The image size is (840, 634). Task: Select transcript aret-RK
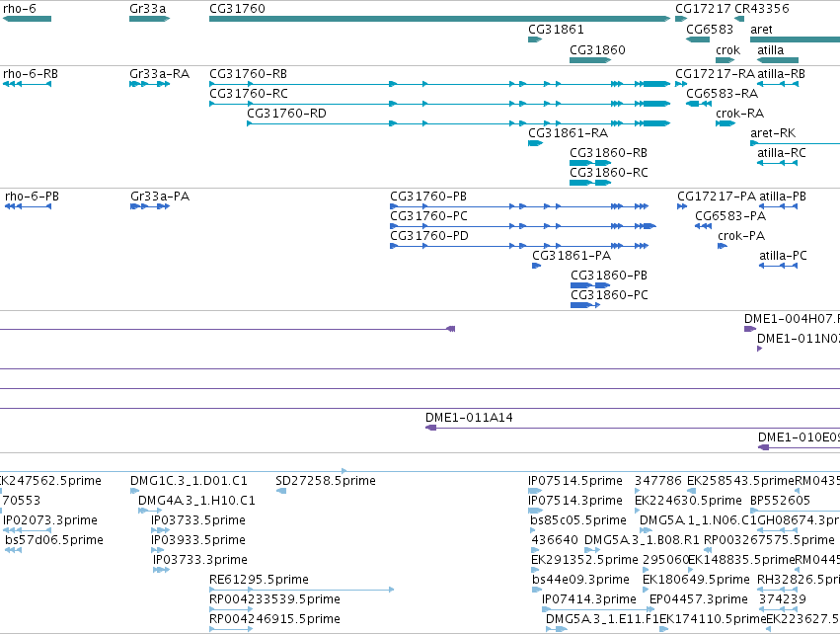(x=773, y=133)
